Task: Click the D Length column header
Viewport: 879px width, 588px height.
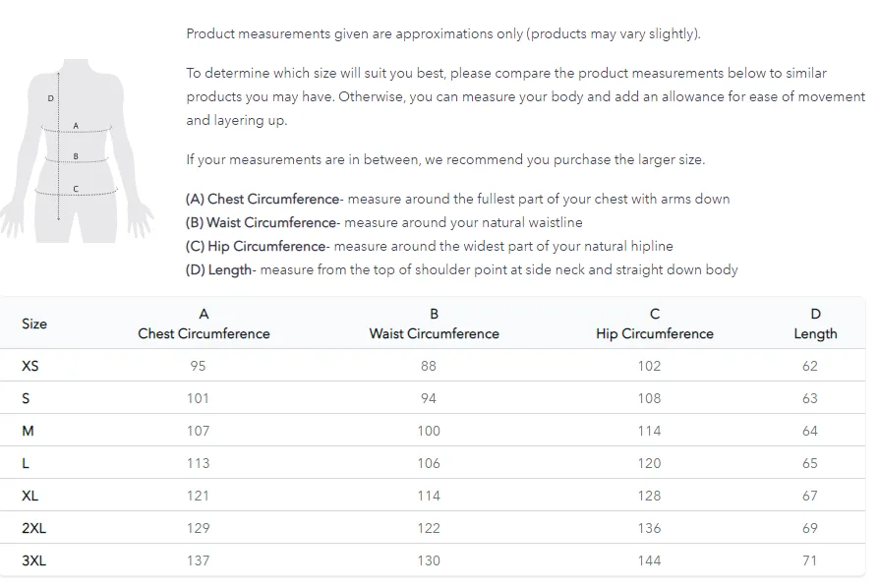Action: coord(816,323)
